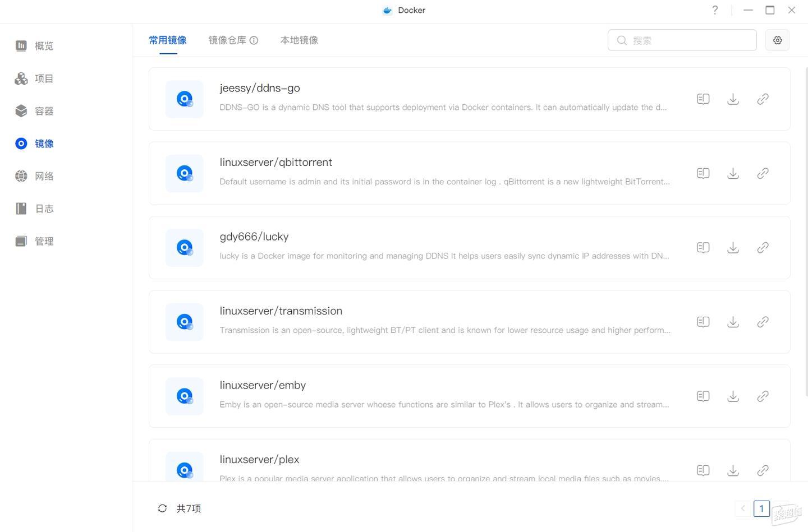The image size is (808, 532).
Task: Click the 共7项 item count
Action: click(x=189, y=508)
